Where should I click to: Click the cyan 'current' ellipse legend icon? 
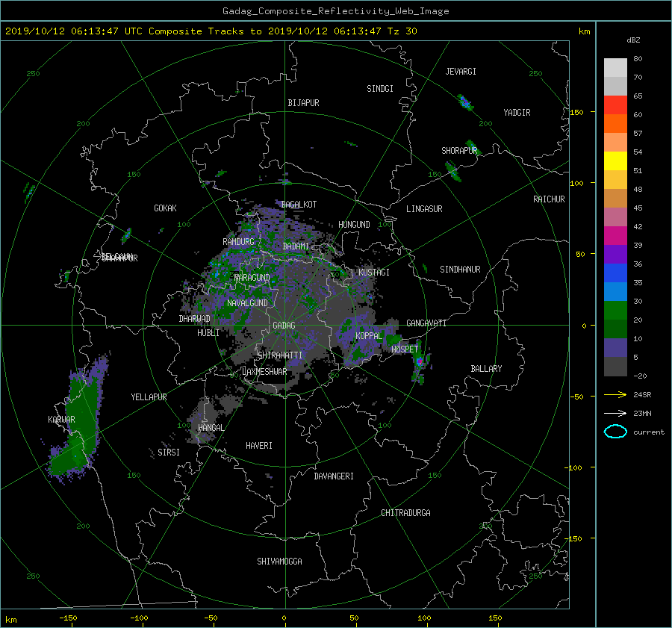pos(615,432)
